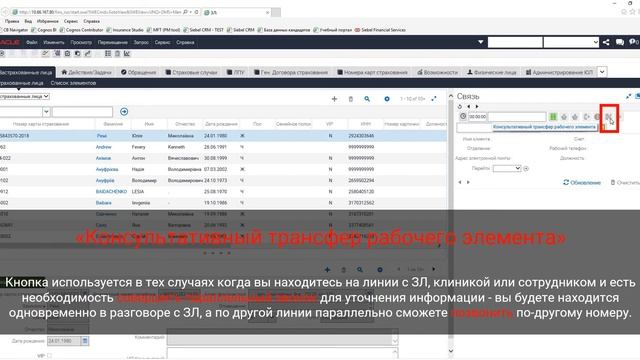640x360 pixels.
Task: Expand the insured persons list to full view
Action: point(434,99)
